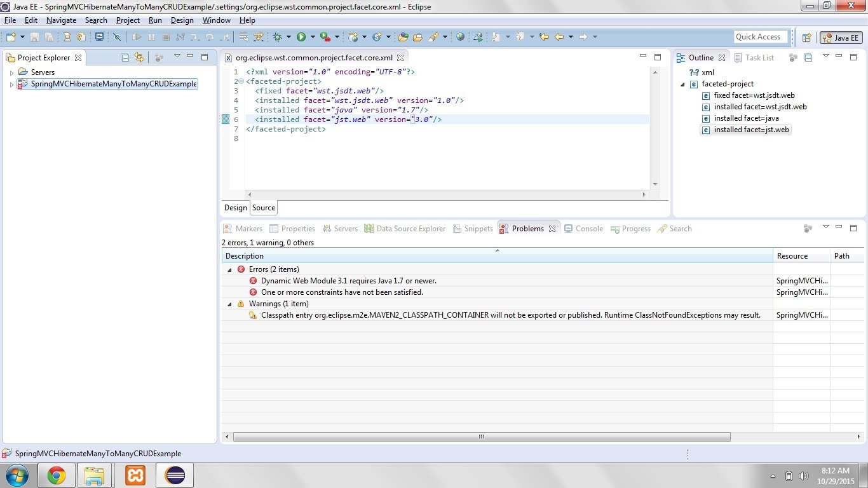
Task: Switch to the Java EE perspective
Action: 841,37
